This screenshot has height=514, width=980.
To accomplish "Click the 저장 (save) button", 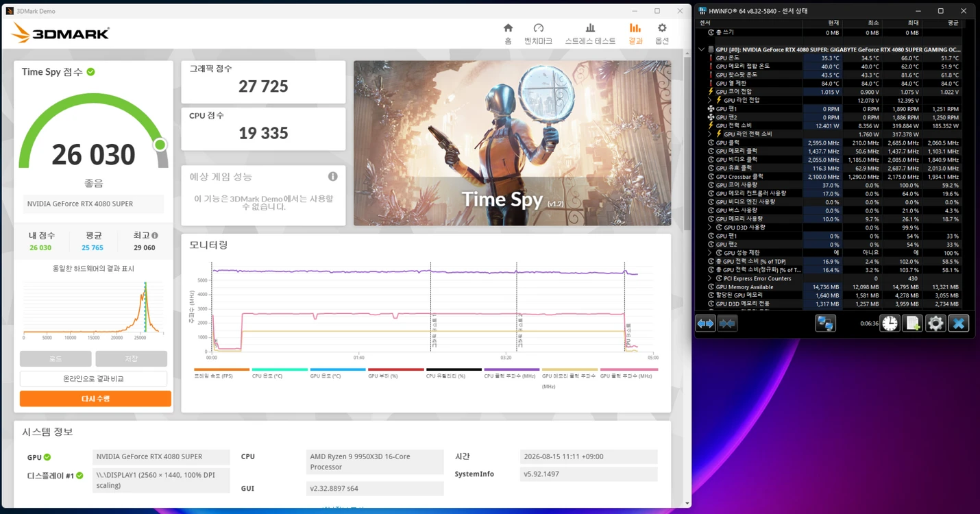I will [x=132, y=358].
